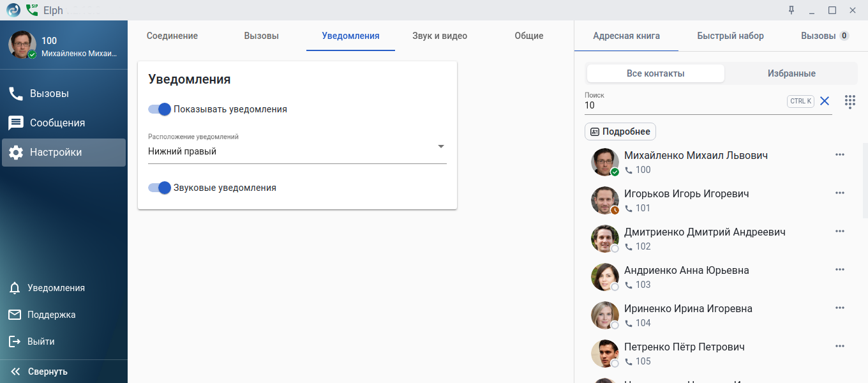
Task: Open Messages chat icon in sidebar
Action: (16, 123)
